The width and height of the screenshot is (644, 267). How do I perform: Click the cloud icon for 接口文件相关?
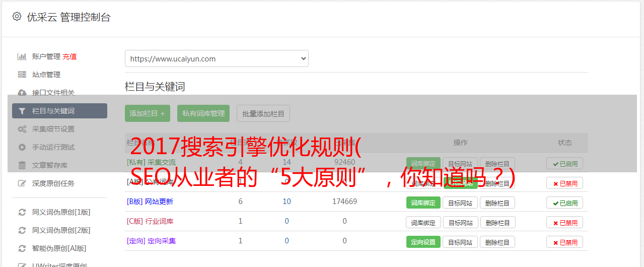[x=22, y=93]
